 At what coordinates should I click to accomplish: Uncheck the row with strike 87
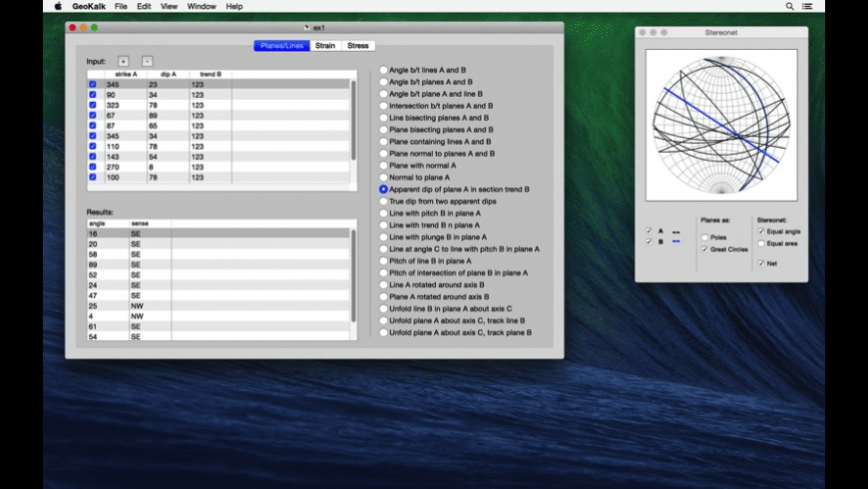93,126
